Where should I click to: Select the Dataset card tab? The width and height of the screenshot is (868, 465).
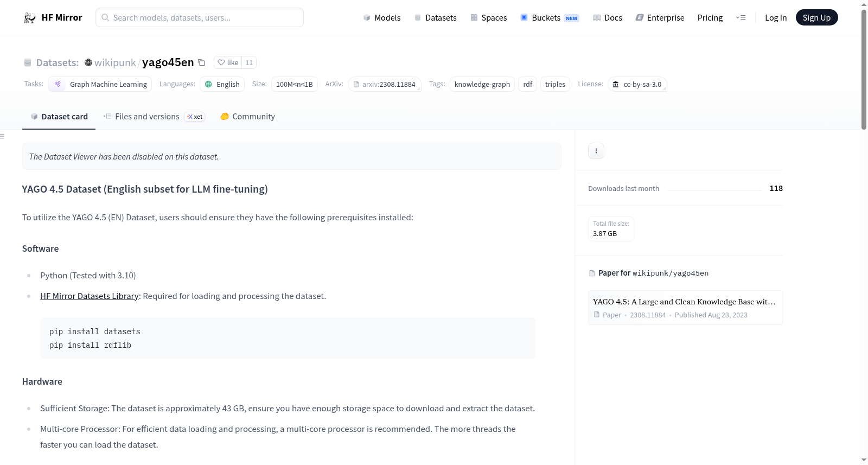59,117
